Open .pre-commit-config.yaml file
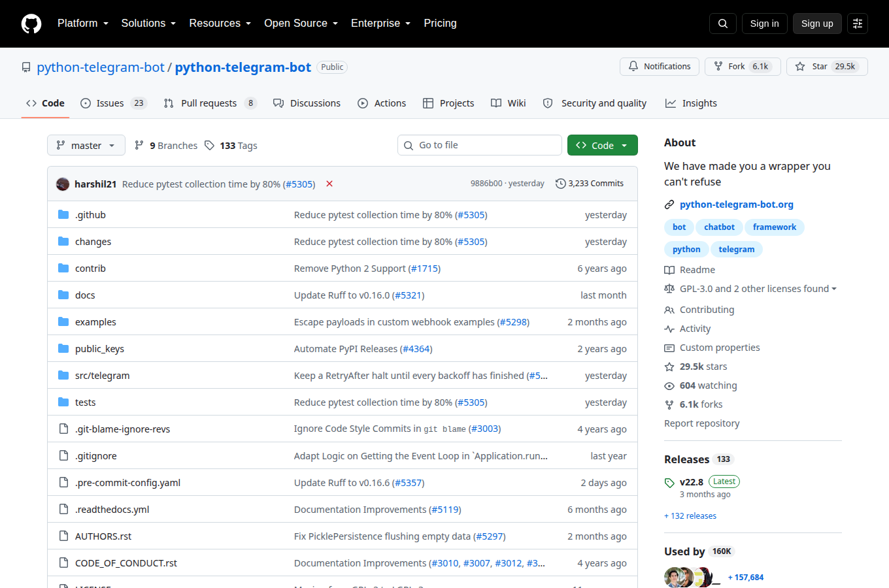Image resolution: width=889 pixels, height=588 pixels. coord(127,483)
